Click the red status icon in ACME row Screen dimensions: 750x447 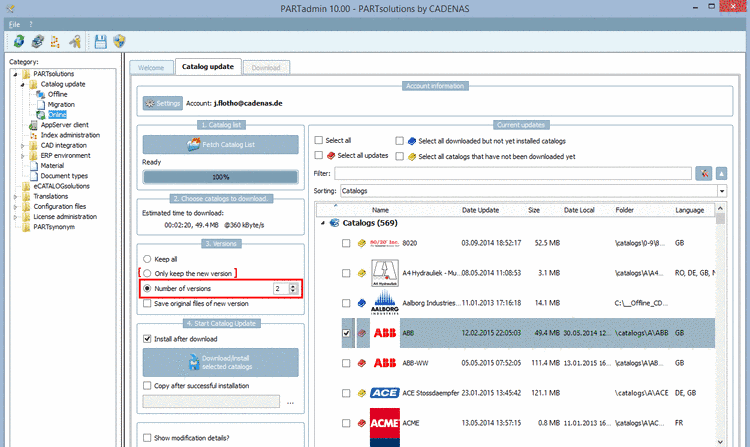click(x=362, y=423)
